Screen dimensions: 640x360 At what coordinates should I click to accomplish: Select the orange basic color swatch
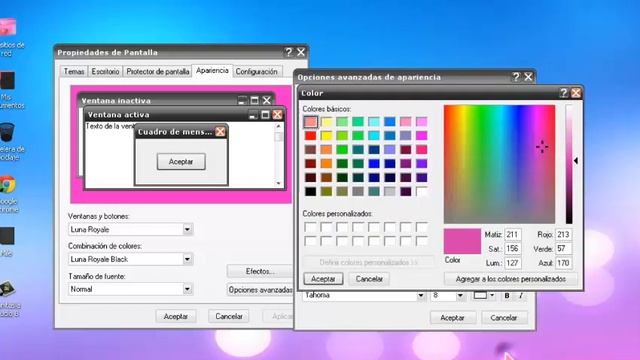point(327,164)
